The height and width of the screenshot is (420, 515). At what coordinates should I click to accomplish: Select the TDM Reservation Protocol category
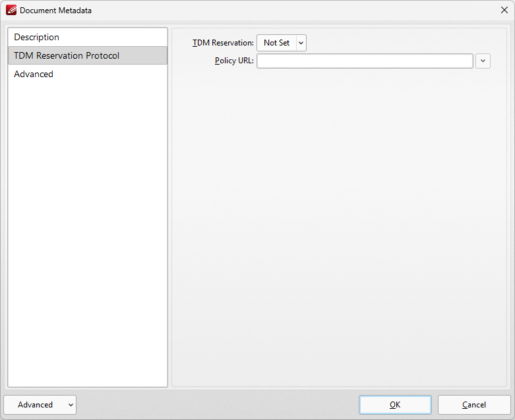click(x=67, y=55)
